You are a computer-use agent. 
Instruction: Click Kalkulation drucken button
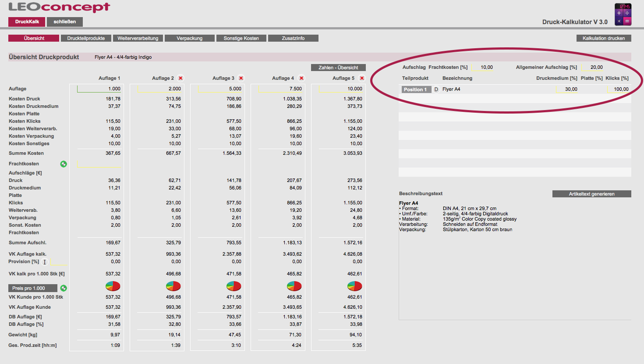604,38
